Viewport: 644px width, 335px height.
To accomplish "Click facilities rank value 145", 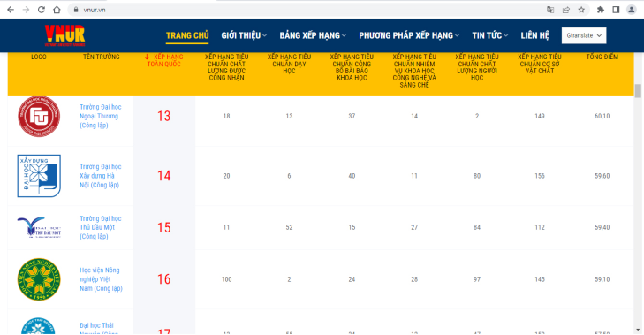I will (540, 279).
